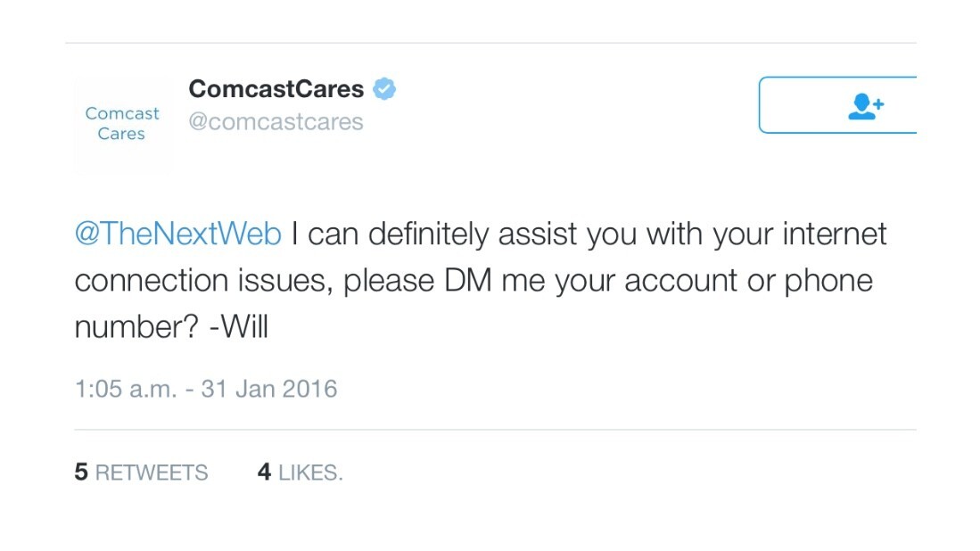Click the -Will signature in the tweet

(237, 327)
